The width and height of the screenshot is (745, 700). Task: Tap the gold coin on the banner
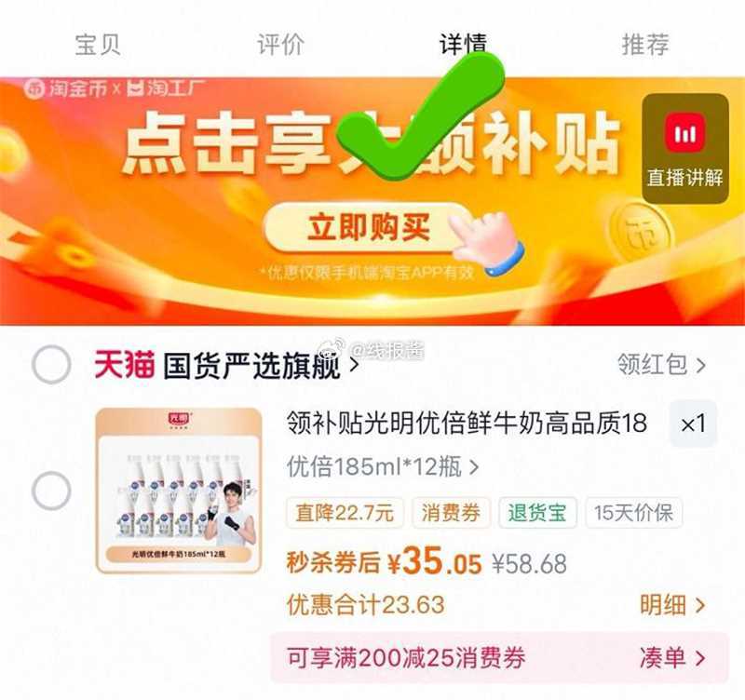tap(641, 234)
